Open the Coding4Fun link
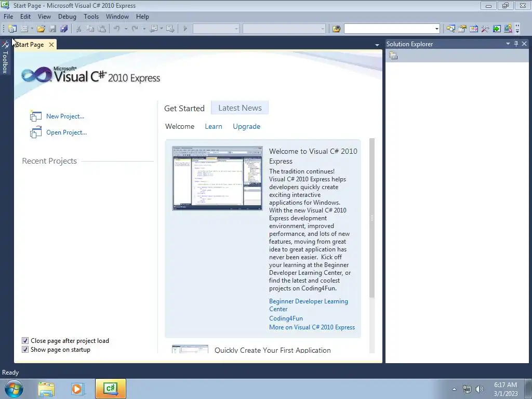 click(x=286, y=318)
